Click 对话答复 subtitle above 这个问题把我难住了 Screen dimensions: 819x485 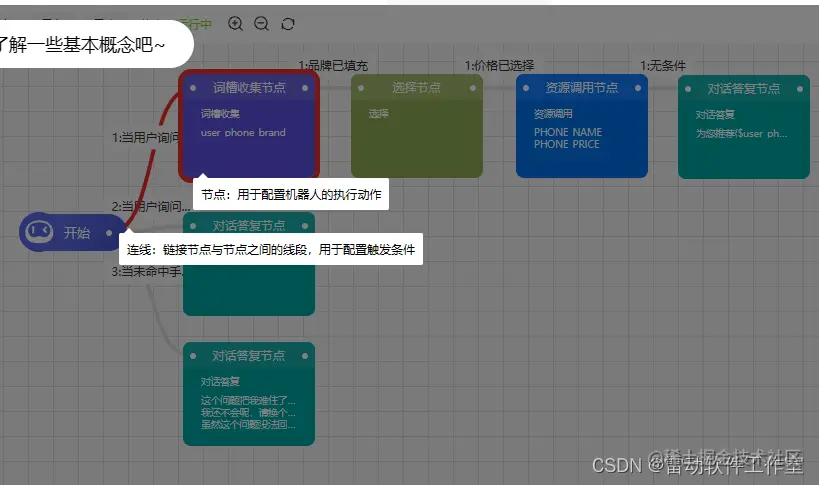pos(220,382)
